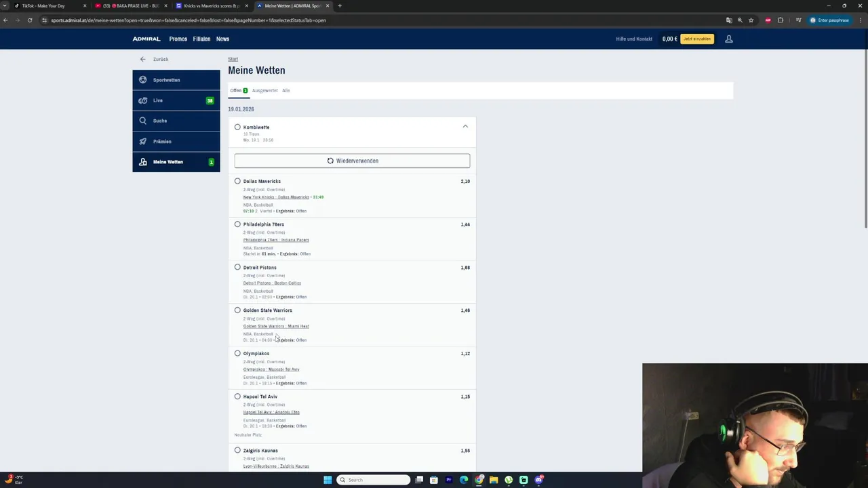Launch Microsoft Store from taskbar

pos(434,480)
